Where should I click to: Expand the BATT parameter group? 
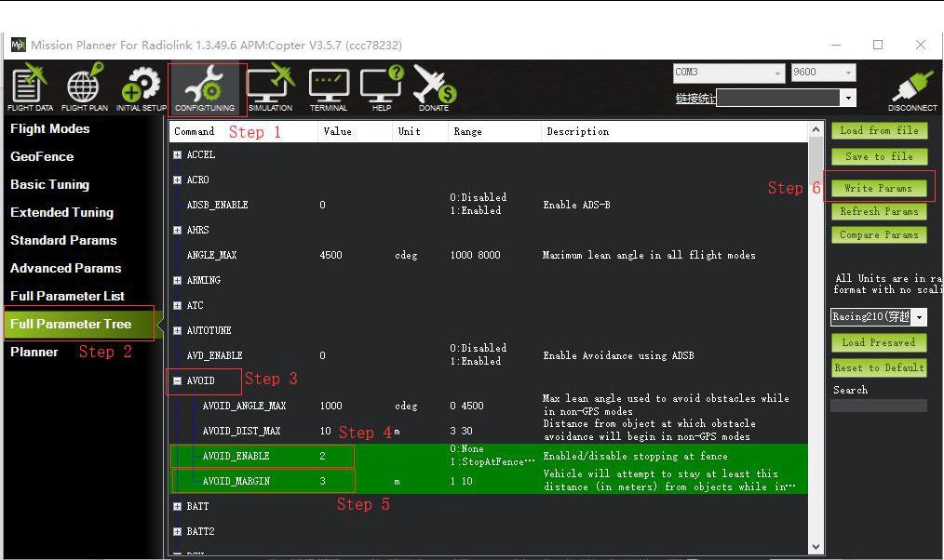(177, 506)
